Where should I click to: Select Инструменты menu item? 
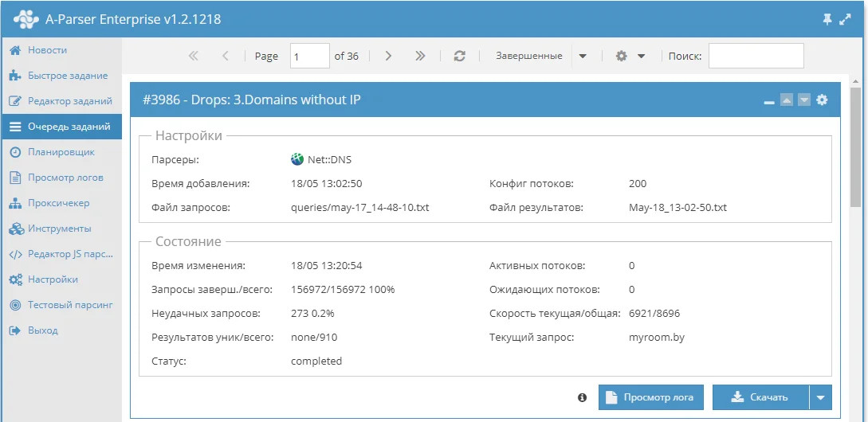click(x=59, y=229)
